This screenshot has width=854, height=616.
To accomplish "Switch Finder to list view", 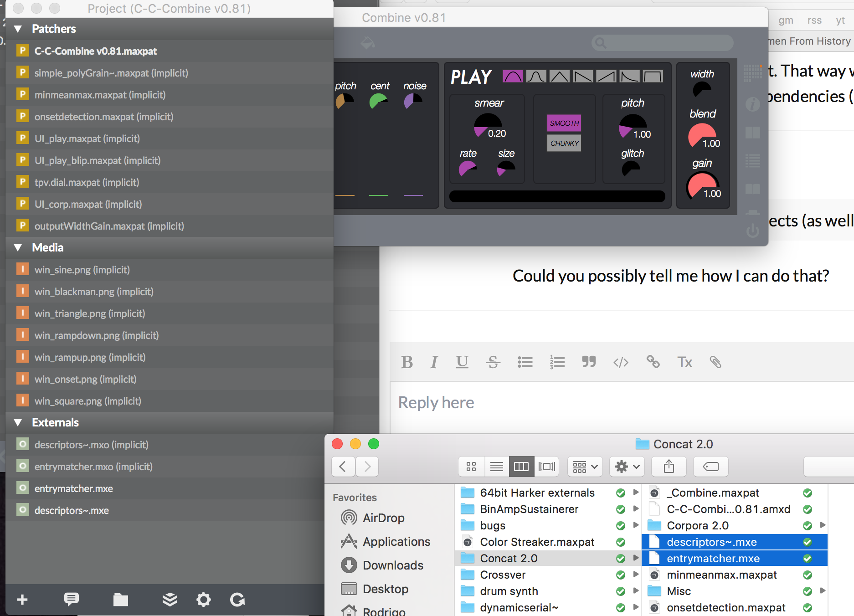I will [497, 467].
